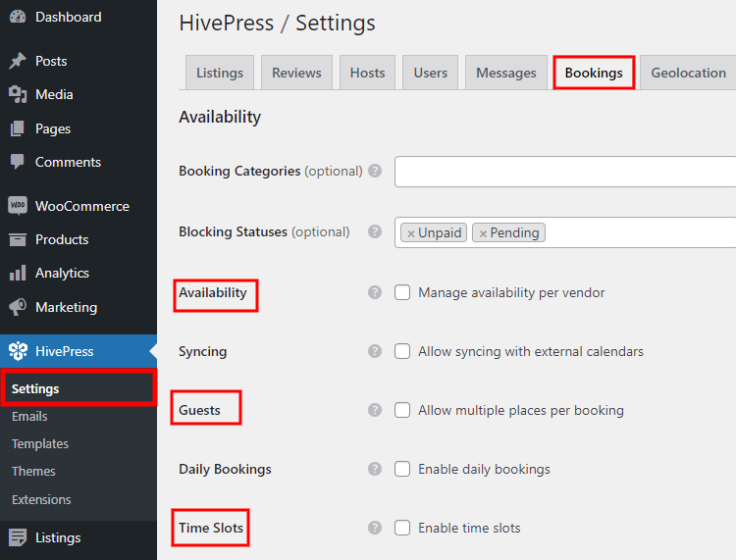The width and height of the screenshot is (736, 560).
Task: Open the Blocking Statuses multi-select field
Action: [565, 232]
